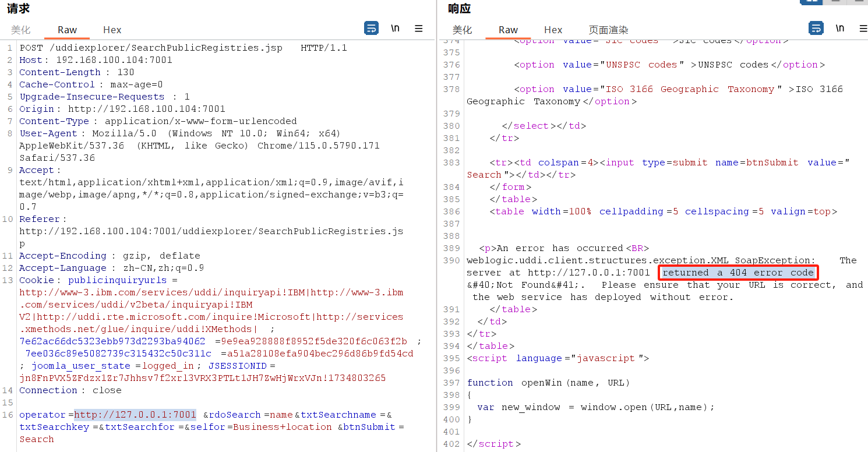This screenshot has height=452, width=868.
Task: Open the response panel hamburger options menu
Action: 863,28
